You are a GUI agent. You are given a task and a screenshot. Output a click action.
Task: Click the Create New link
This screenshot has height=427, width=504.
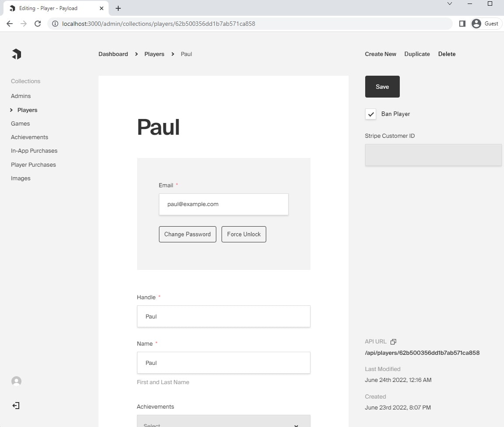[381, 54]
